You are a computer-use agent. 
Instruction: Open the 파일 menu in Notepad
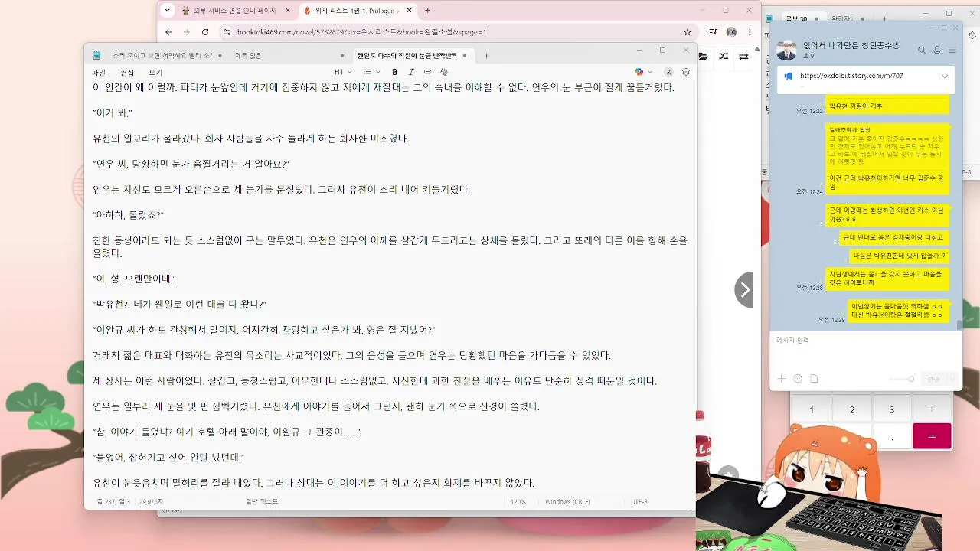pos(99,72)
